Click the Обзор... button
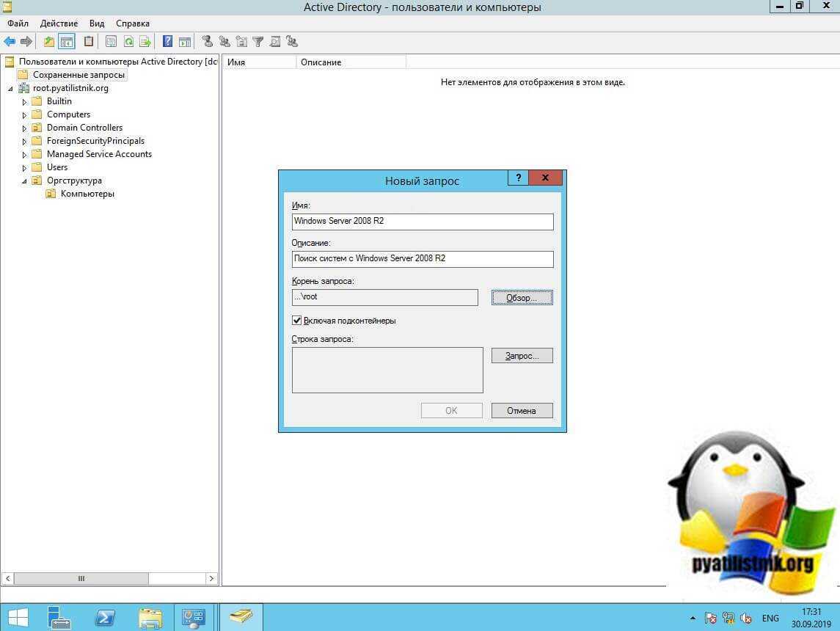 [522, 297]
